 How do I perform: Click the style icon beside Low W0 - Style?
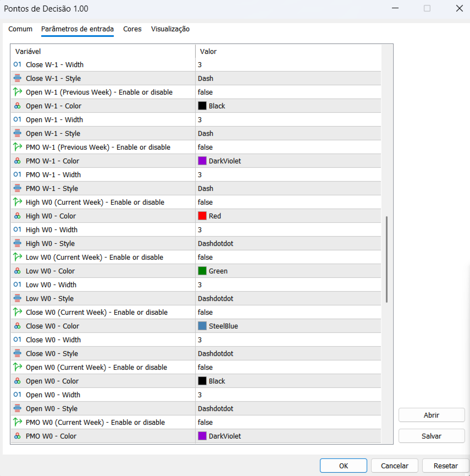pyautogui.click(x=17, y=299)
